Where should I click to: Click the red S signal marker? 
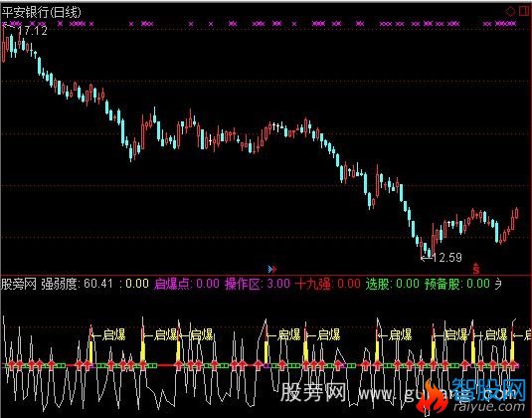(x=476, y=269)
